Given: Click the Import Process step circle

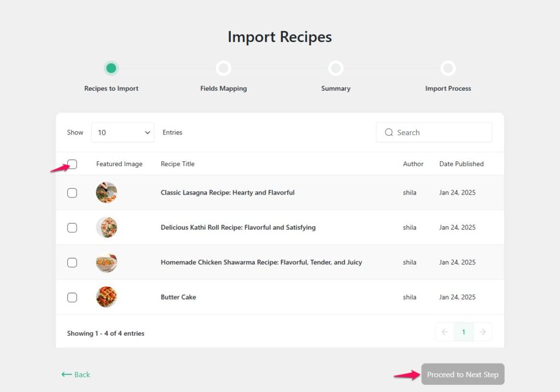Looking at the screenshot, I should click(448, 68).
